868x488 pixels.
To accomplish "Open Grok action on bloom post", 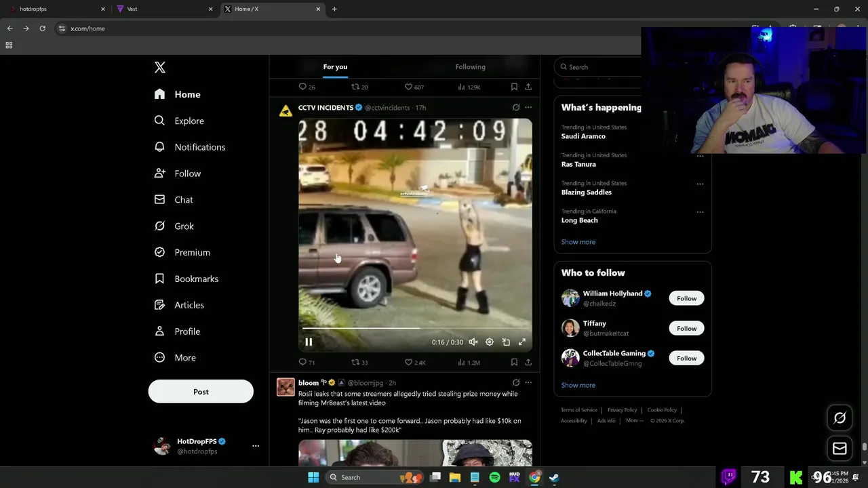I will click(516, 383).
